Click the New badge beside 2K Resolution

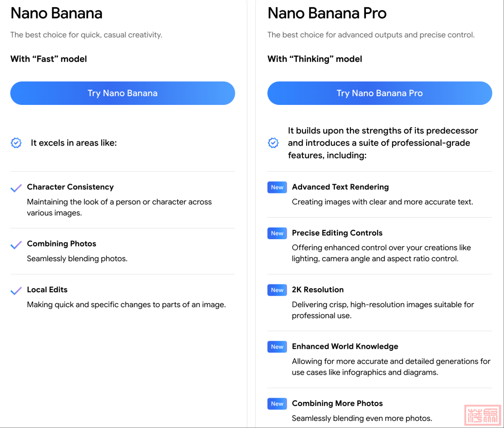(x=277, y=290)
